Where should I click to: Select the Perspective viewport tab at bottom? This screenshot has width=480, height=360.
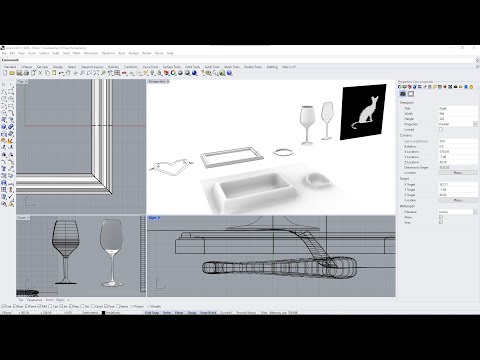[34, 300]
